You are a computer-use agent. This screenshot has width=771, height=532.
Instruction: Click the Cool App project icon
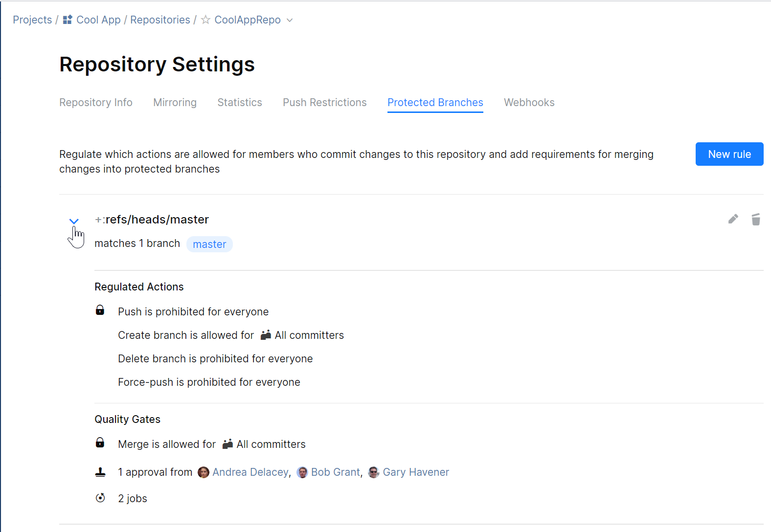click(68, 20)
